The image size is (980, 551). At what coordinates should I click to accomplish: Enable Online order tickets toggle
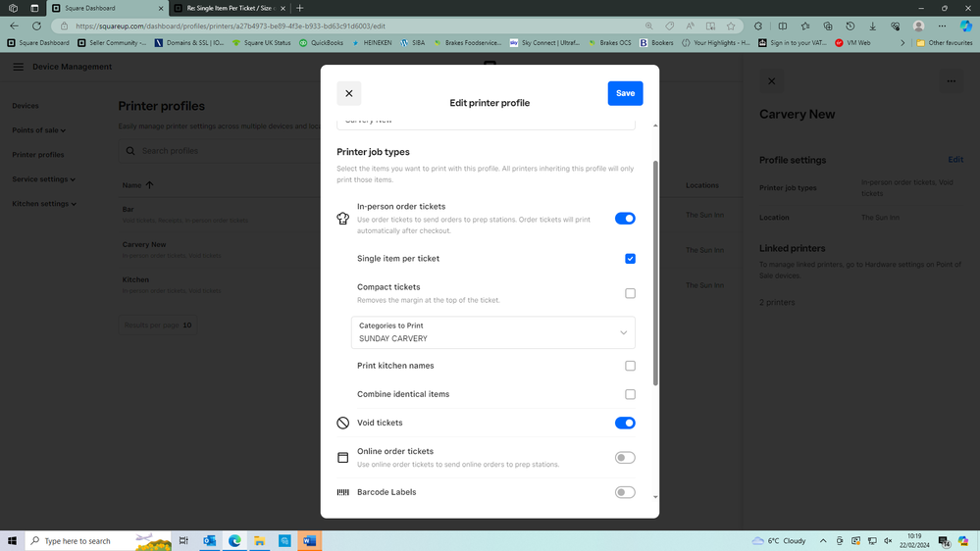625,458
